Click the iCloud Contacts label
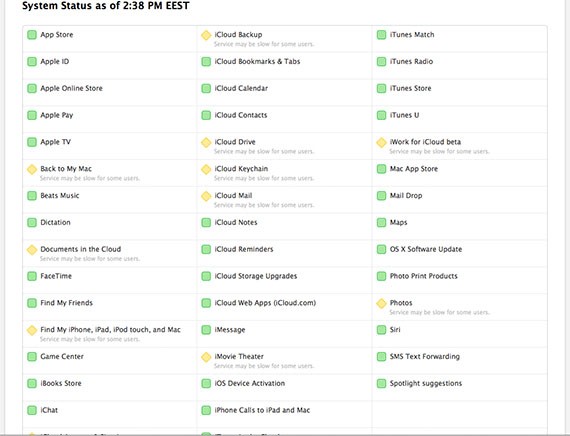570x436 pixels. (241, 115)
